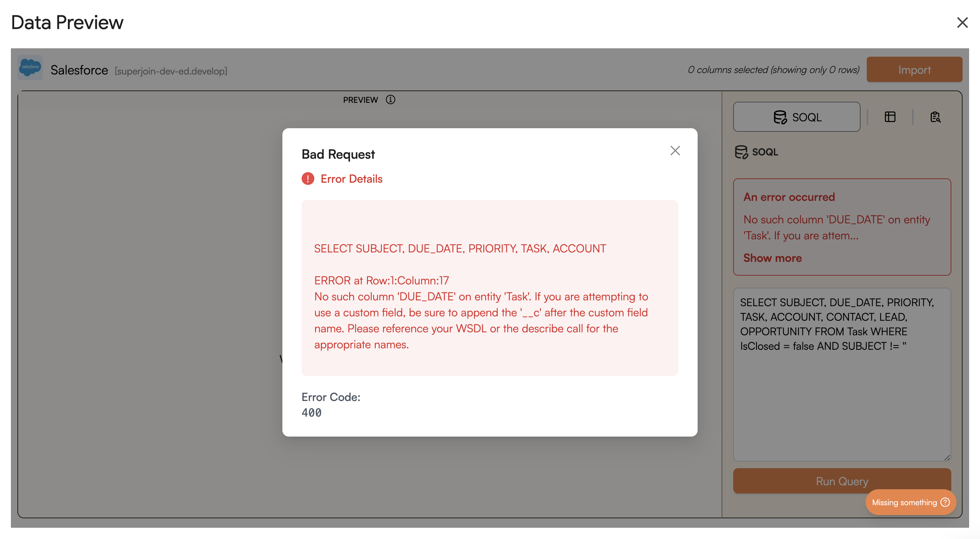Click the red error exclamation icon
This screenshot has height=539, width=980.
tap(308, 179)
